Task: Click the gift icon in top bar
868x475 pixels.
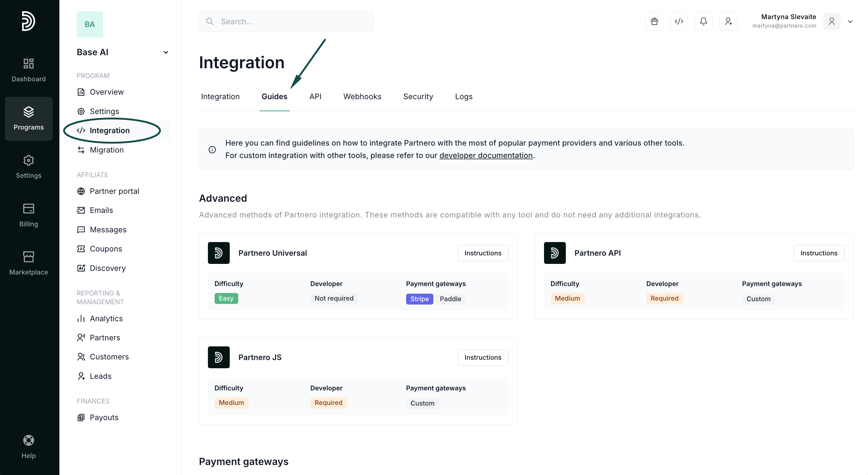Action: pos(654,22)
